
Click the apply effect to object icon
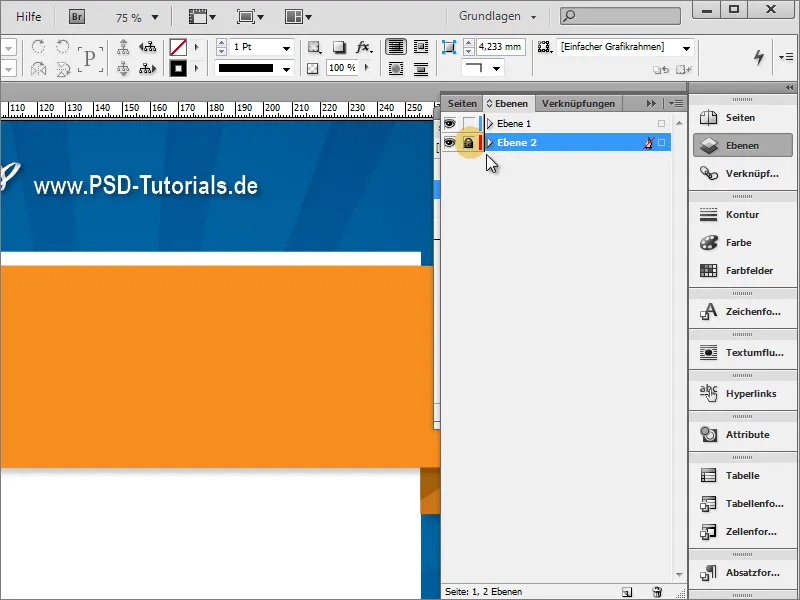click(x=314, y=47)
